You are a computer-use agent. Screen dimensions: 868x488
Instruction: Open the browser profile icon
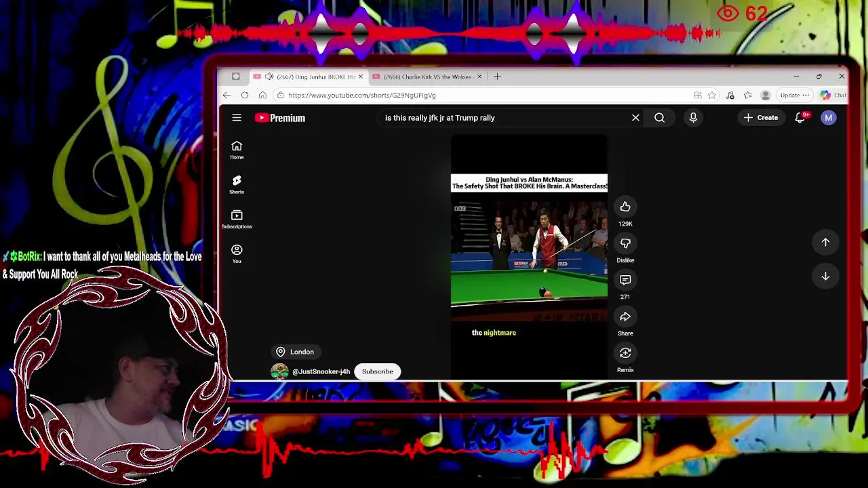pos(766,96)
